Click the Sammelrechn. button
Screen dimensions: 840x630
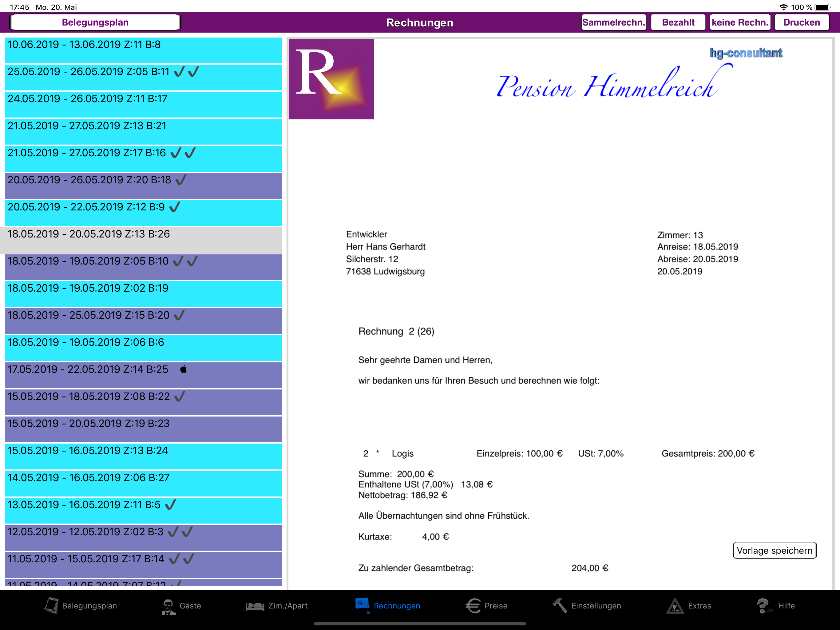[x=614, y=22]
